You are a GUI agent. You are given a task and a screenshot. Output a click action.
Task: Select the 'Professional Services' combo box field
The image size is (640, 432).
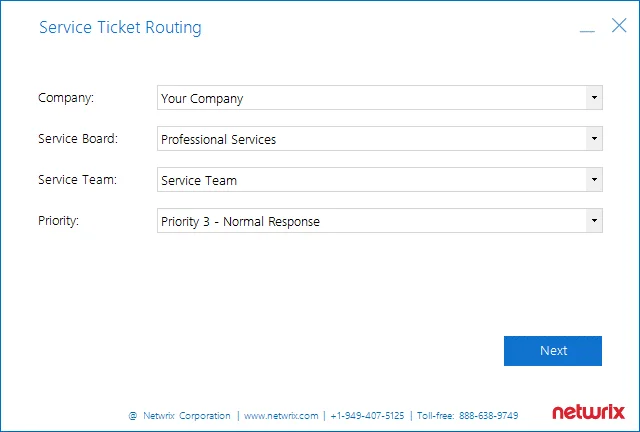380,138
